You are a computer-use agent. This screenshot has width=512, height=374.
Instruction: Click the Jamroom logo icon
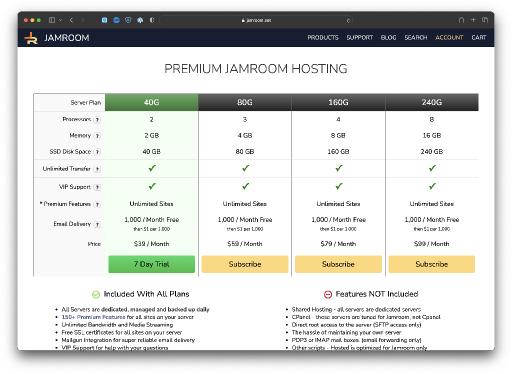[31, 38]
